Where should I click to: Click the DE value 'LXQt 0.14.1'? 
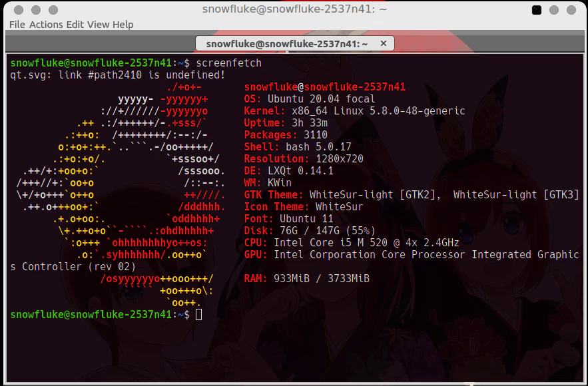[x=300, y=171]
